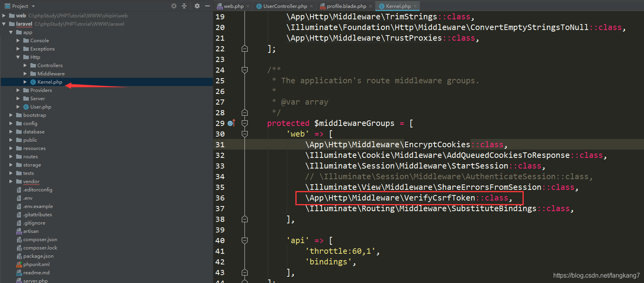Image resolution: width=644 pixels, height=283 pixels.
Task: Select package.json file
Action: [38, 256]
